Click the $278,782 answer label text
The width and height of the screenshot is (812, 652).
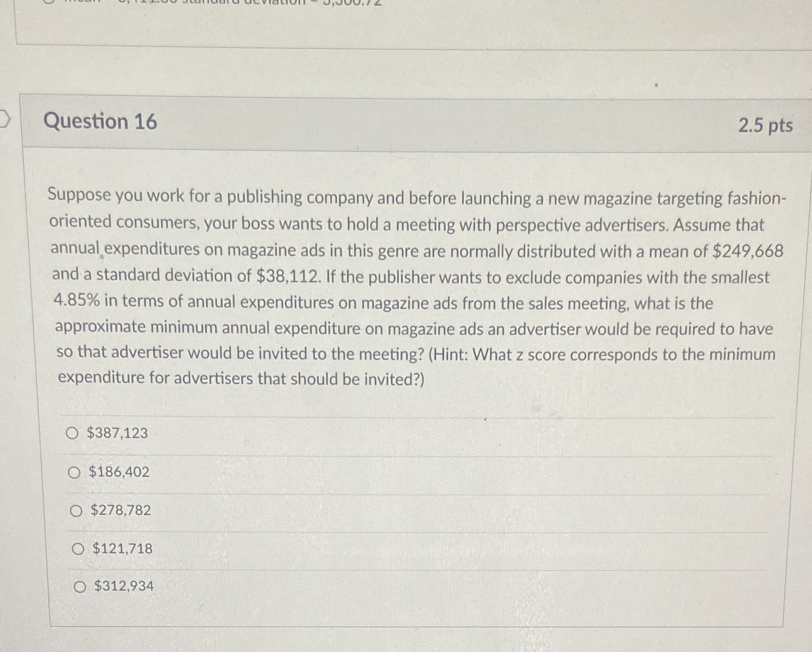[121, 511]
